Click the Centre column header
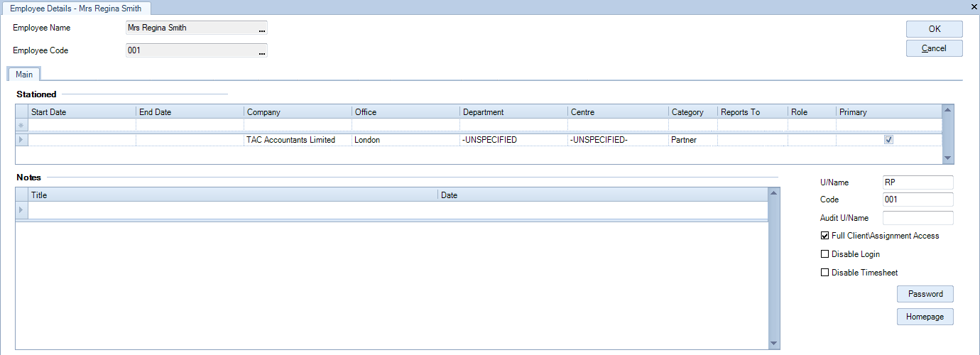980x355 pixels. pyautogui.click(x=619, y=112)
